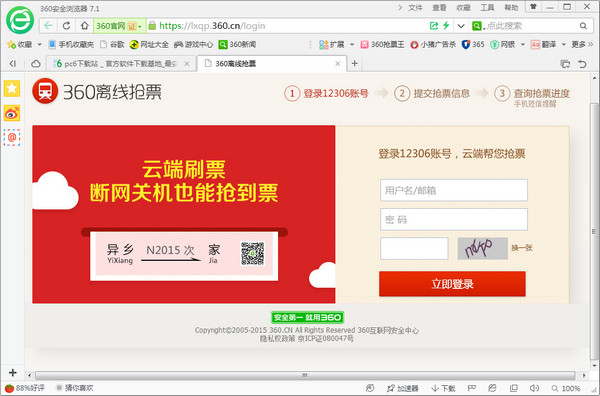This screenshot has width=600, height=396.
Task: Open the 收藏 menu in title bar
Action: 463,7
